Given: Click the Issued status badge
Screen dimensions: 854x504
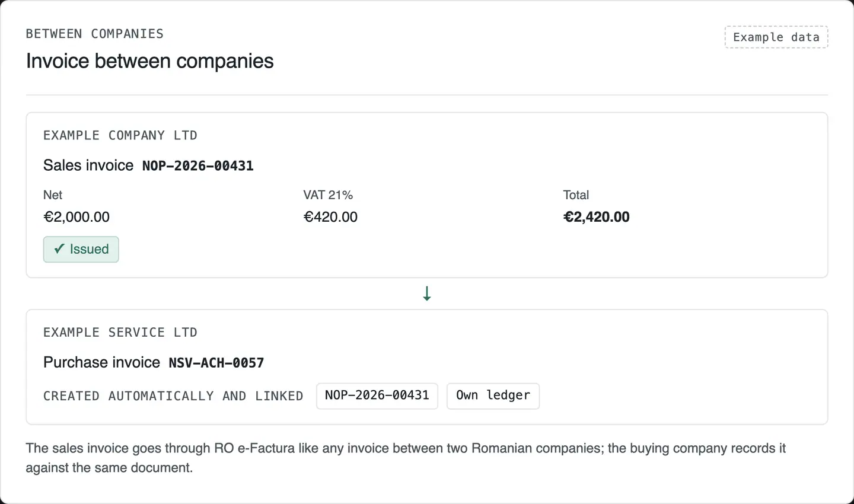Looking at the screenshot, I should click(81, 249).
